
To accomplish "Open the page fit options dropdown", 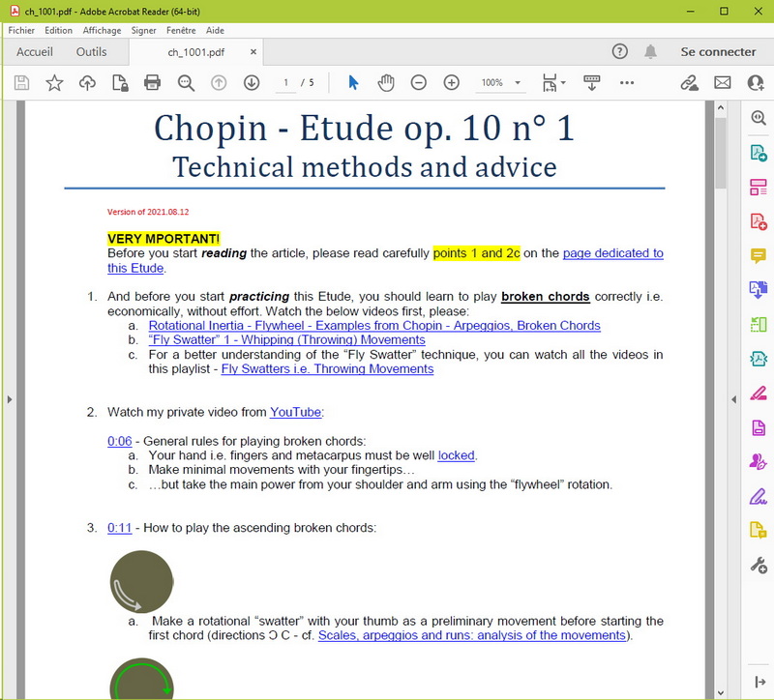I will (x=553, y=83).
